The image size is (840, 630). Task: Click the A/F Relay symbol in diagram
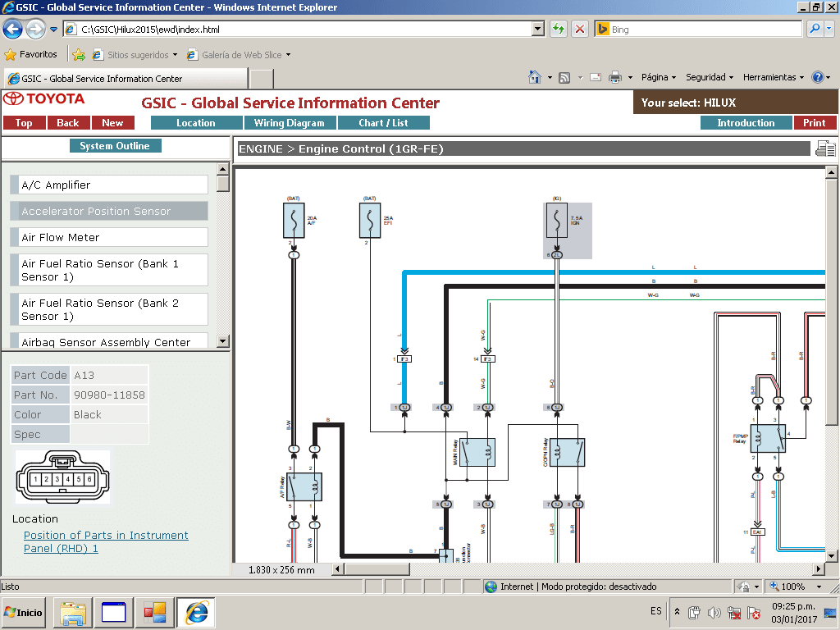(304, 487)
